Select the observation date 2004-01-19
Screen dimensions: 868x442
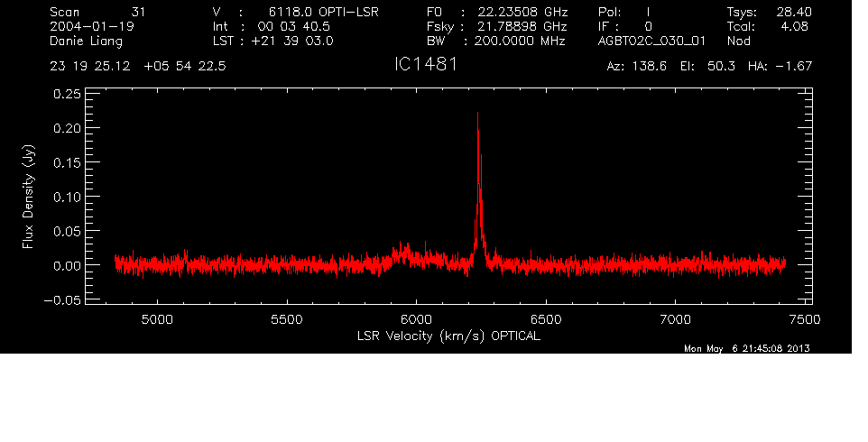click(92, 26)
